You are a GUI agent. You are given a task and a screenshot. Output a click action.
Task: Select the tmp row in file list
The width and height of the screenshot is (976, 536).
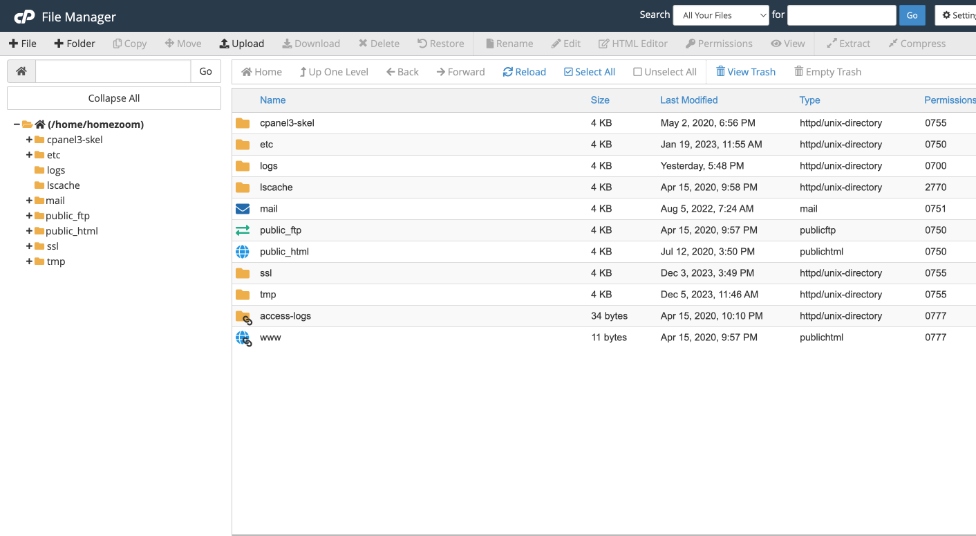click(604, 294)
